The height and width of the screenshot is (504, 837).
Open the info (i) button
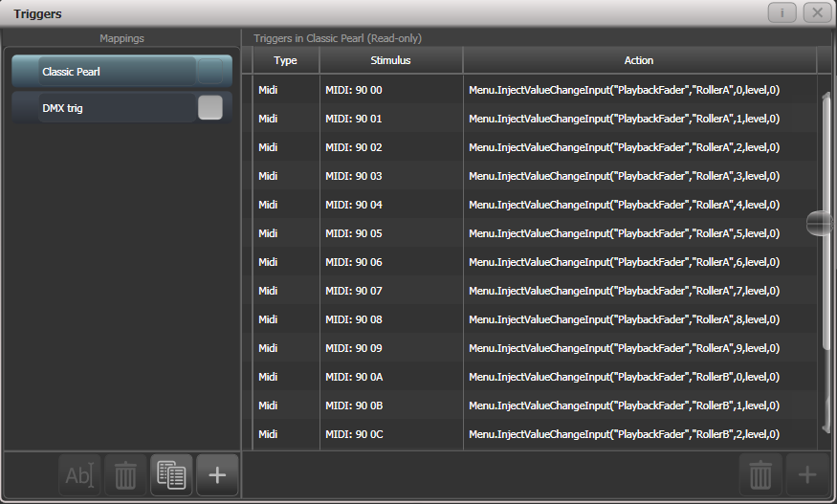point(782,12)
